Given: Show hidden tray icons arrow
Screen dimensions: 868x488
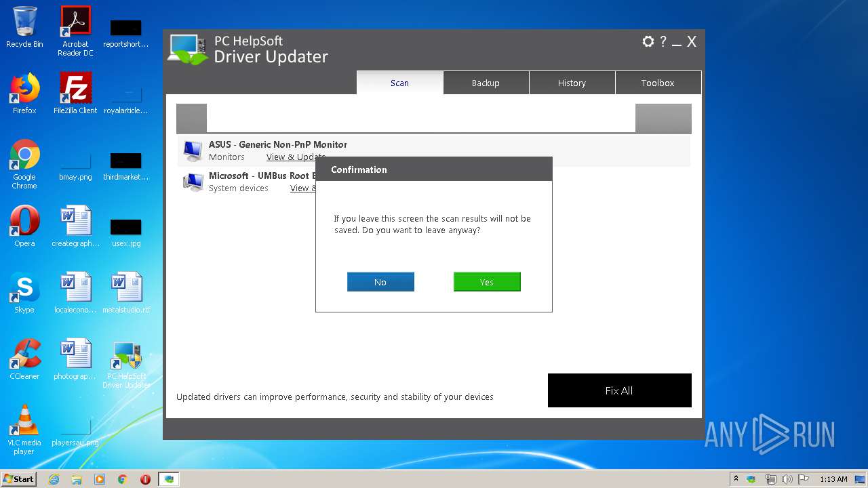Looking at the screenshot, I should pos(736,479).
